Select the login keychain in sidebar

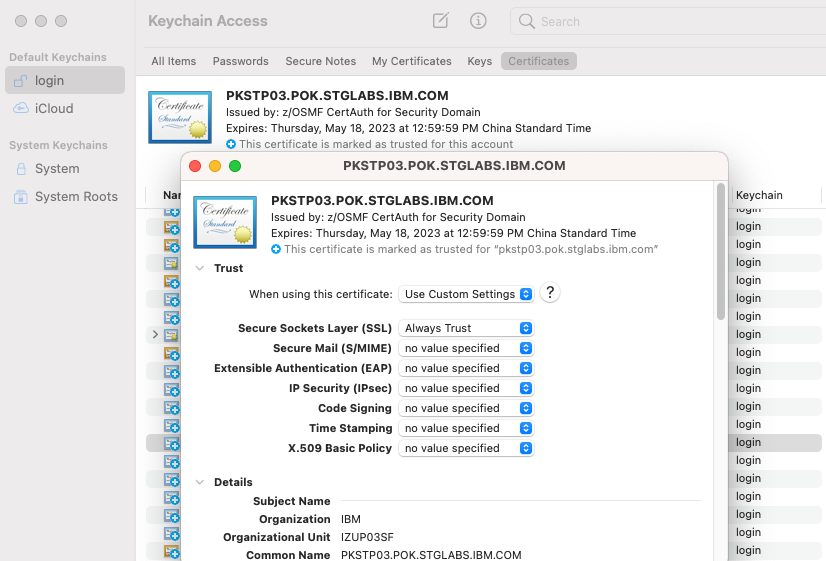point(65,80)
